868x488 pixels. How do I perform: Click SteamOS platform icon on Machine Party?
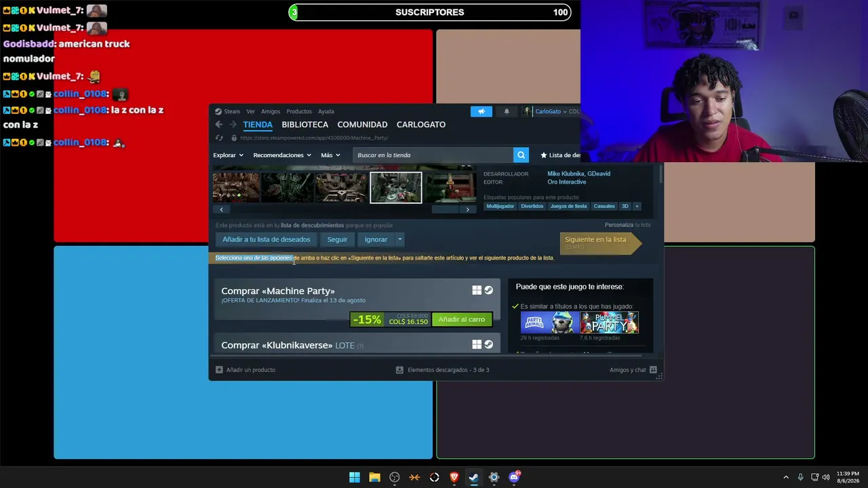(488, 290)
